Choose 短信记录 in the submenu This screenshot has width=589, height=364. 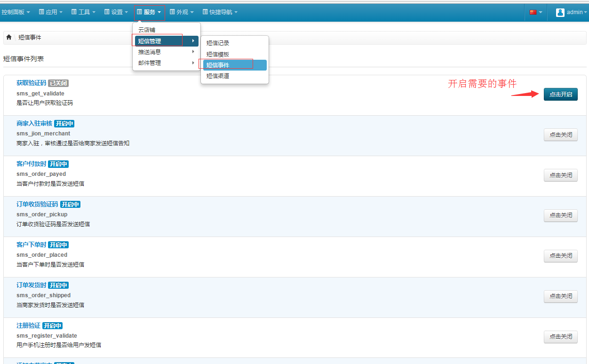click(x=218, y=43)
